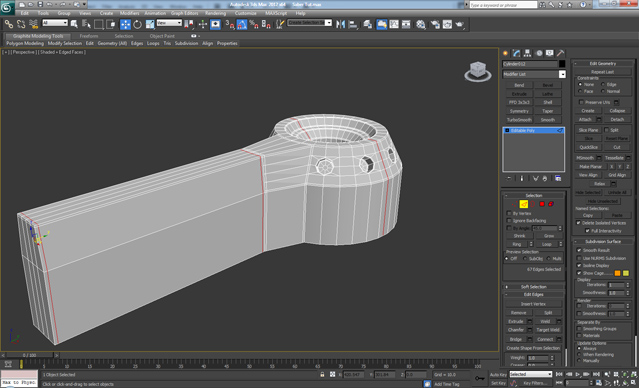Screen dimensions: 639x388
Task: Uncheck the Isoline Display checkbox
Action: point(579,265)
